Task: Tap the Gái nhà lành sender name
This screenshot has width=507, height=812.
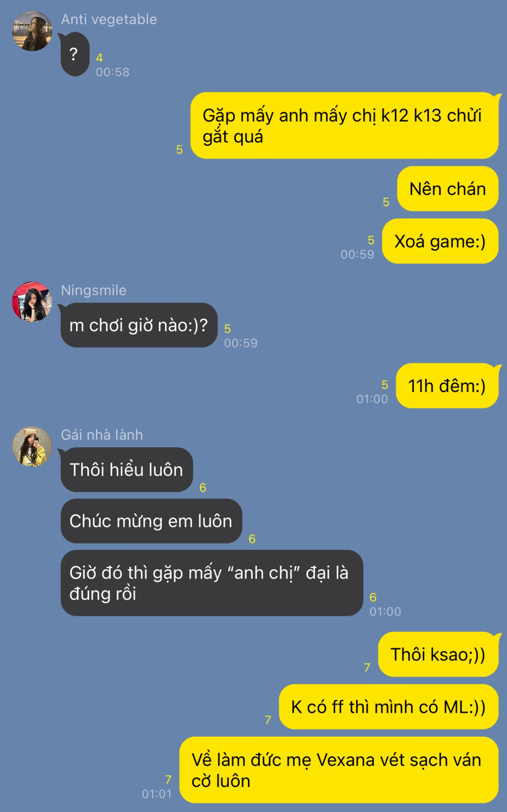Action: tap(102, 435)
